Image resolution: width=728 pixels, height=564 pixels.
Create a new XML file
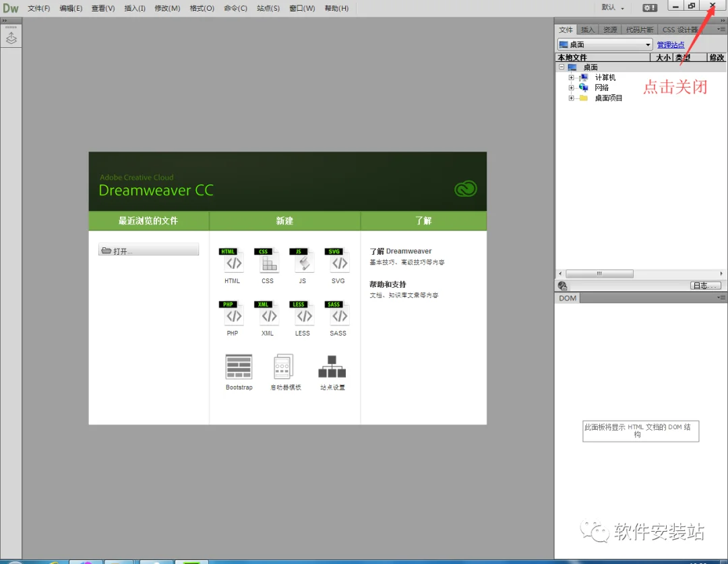point(268,319)
